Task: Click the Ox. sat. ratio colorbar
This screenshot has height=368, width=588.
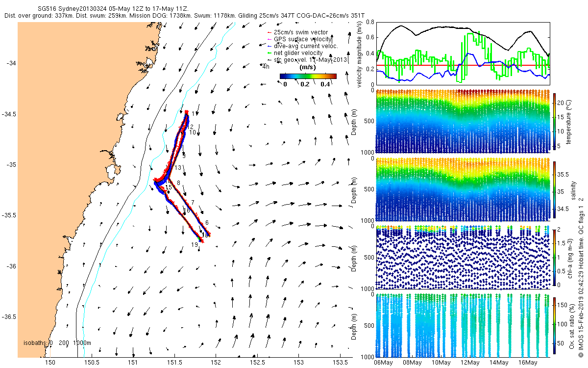Action: pos(555,326)
